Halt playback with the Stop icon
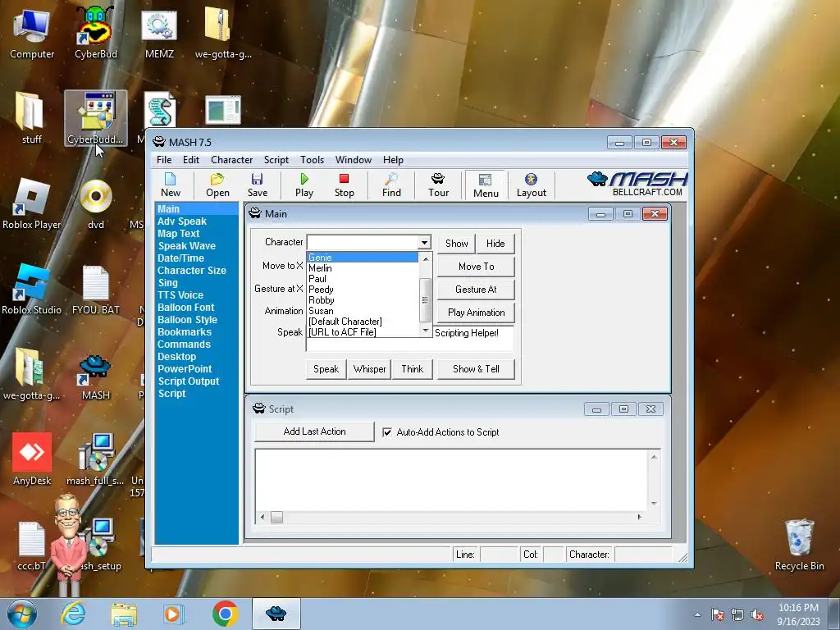Viewport: 840px width, 630px height. click(x=344, y=185)
